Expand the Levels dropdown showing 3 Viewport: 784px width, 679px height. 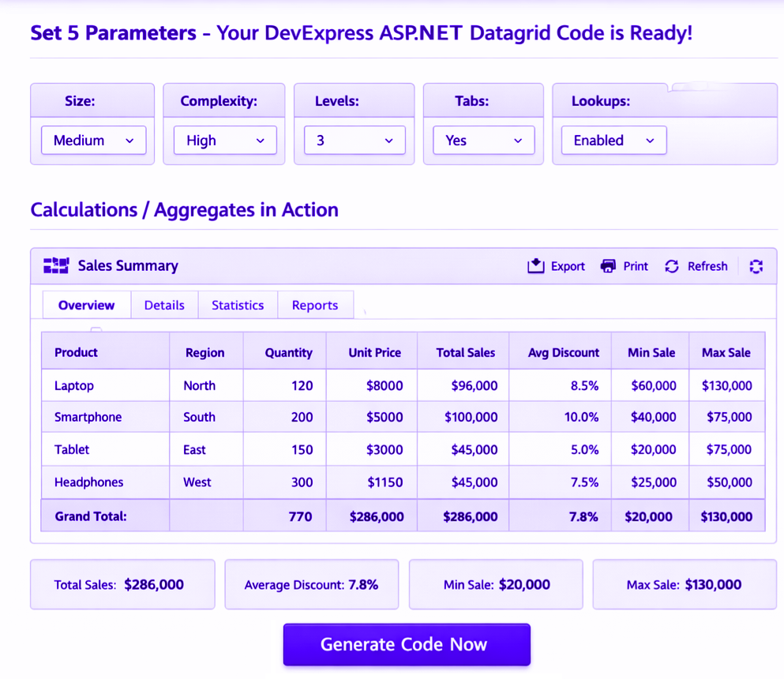(354, 141)
